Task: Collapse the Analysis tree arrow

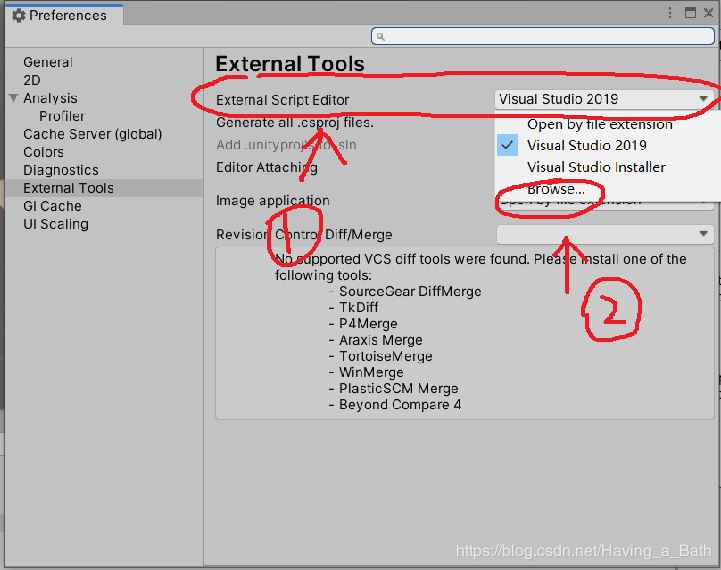Action: pos(14,98)
